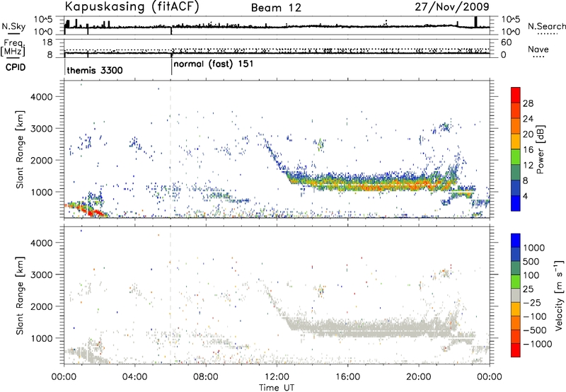Click the '18' frequency axis tick
Viewport: 566px width, 392px height.
pyautogui.click(x=47, y=42)
